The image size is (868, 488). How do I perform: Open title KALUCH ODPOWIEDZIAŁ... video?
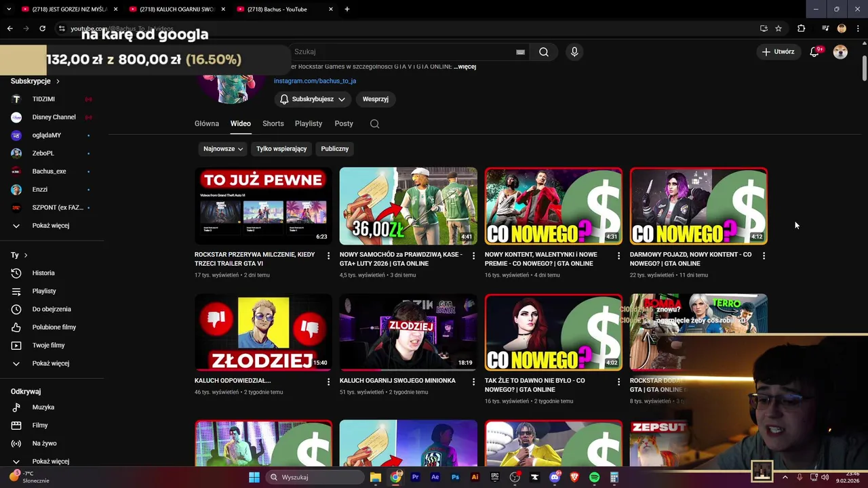coord(233,380)
